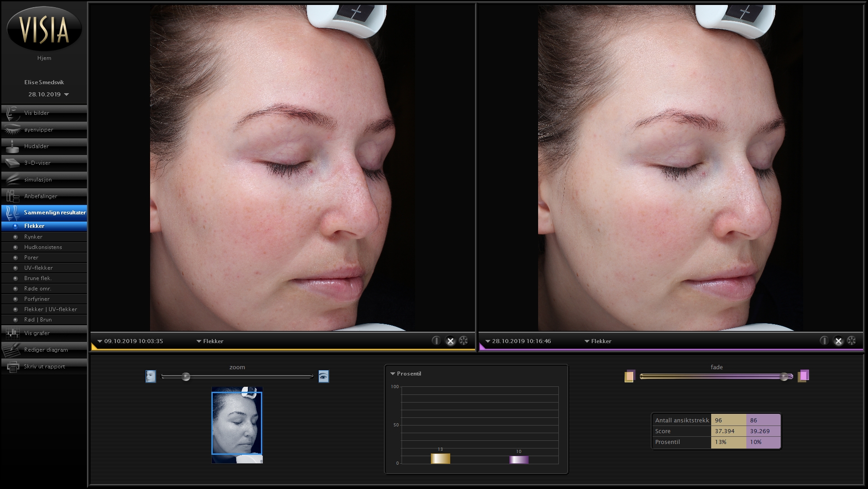The image size is (868, 489).
Task: Open right panel Flekker feature dropdown
Action: pos(598,341)
